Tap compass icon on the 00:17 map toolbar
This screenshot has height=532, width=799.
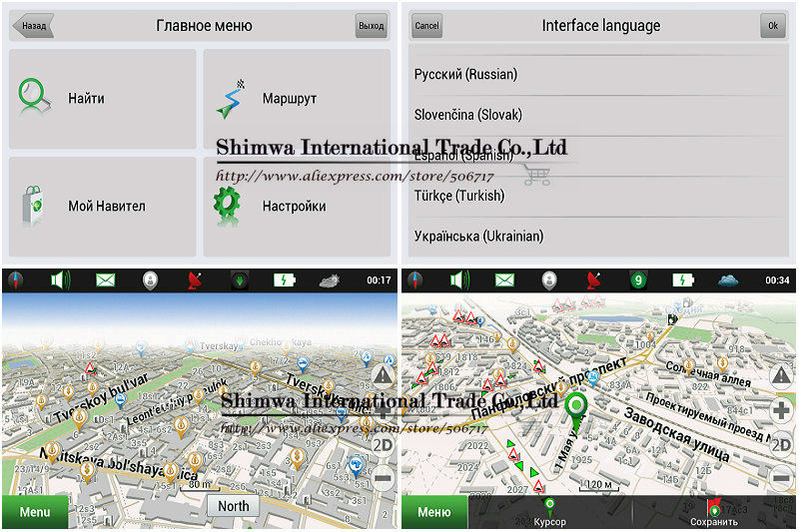click(x=16, y=280)
